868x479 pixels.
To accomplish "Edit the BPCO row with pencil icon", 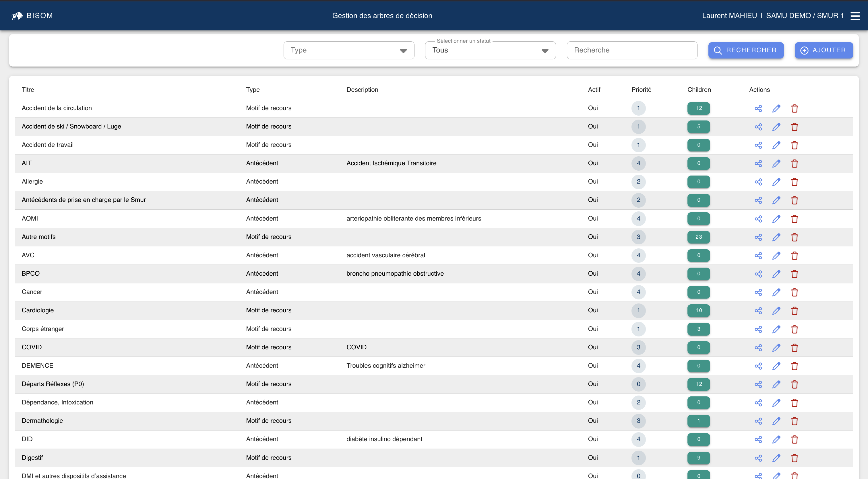I will point(776,274).
